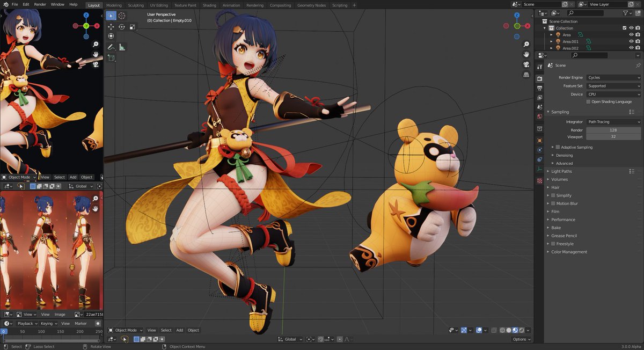This screenshot has width=644, height=350.
Task: Open Integrator dropdown showing Path Tracing
Action: pyautogui.click(x=613, y=122)
